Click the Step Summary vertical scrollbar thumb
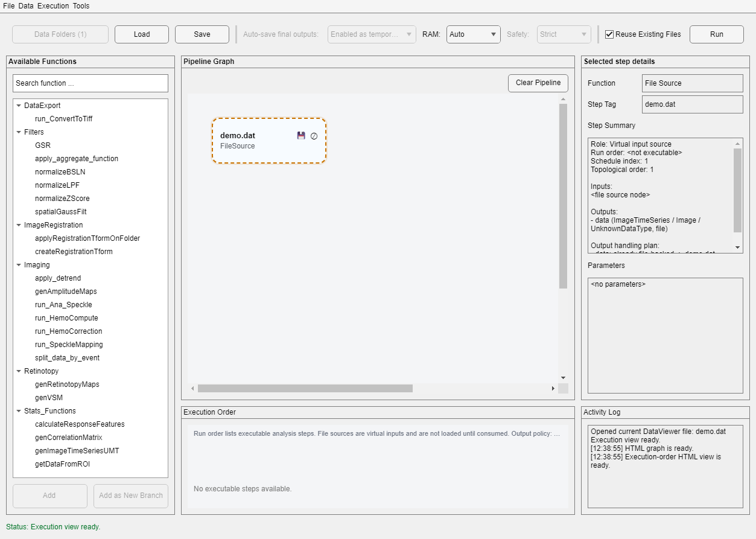Image resolution: width=756 pixels, height=539 pixels. [737, 190]
